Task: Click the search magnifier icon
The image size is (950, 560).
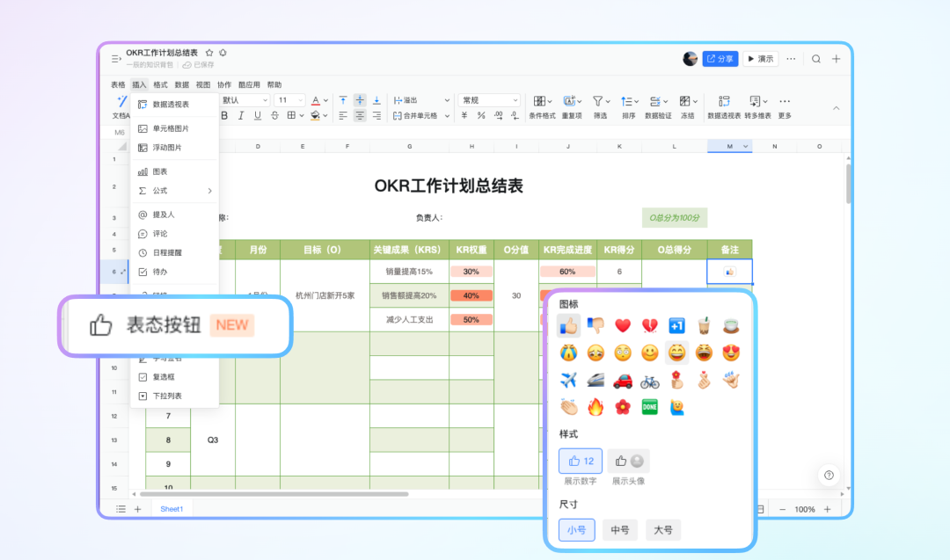Action: (x=816, y=59)
